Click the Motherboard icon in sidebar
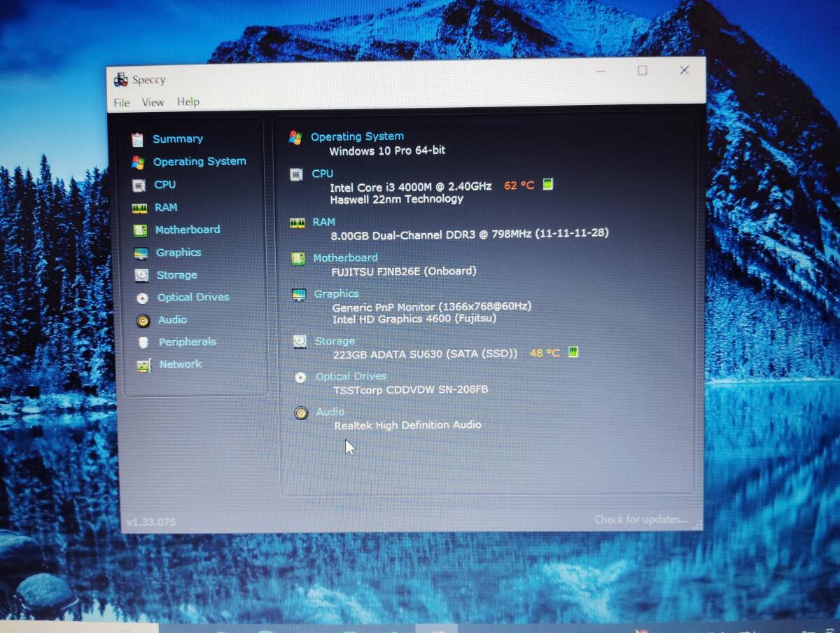Viewport: 840px width, 633px height. tap(140, 230)
